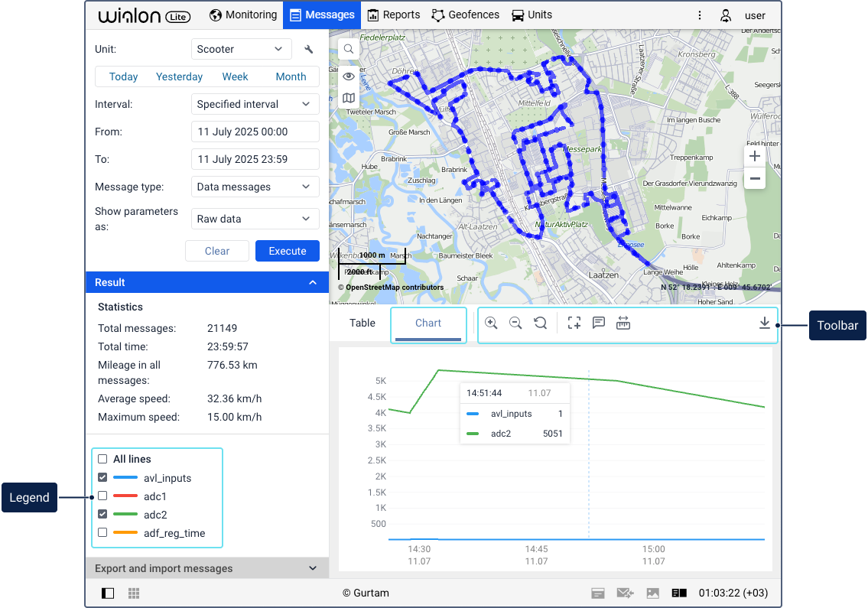868x608 pixels.
Task: Select the Yesterday interval link
Action: coord(179,76)
